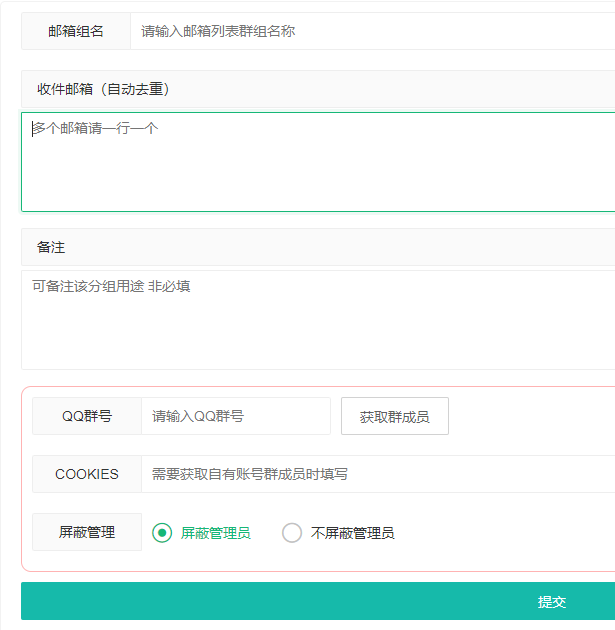Click the 屏蔽管理 label box
The height and width of the screenshot is (630, 615).
point(87,532)
